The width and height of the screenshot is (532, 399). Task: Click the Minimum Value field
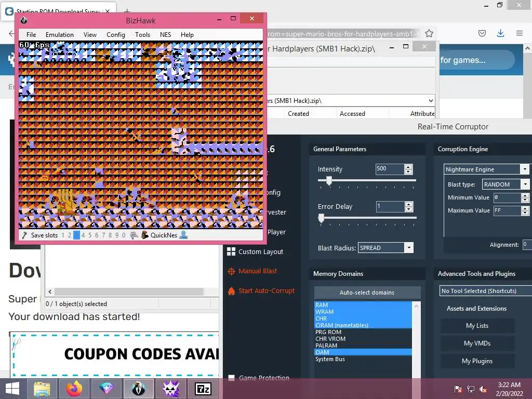click(507, 197)
